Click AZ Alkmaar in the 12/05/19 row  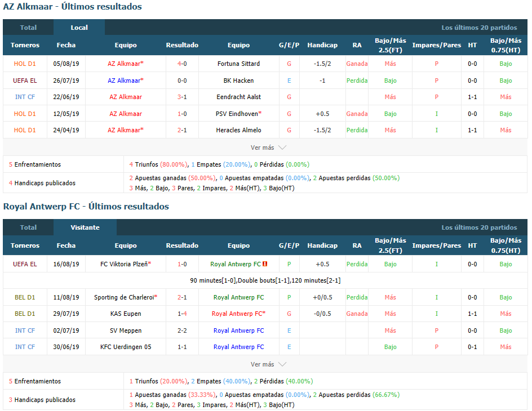[126, 114]
